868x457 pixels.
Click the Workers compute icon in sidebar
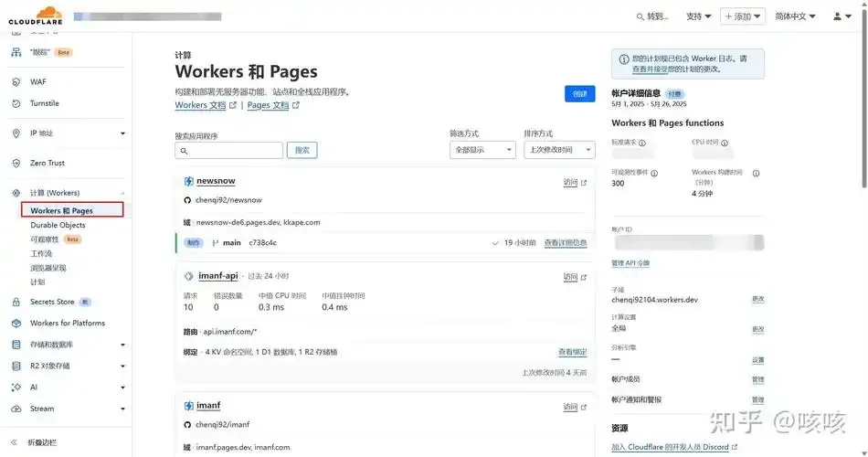tap(16, 194)
